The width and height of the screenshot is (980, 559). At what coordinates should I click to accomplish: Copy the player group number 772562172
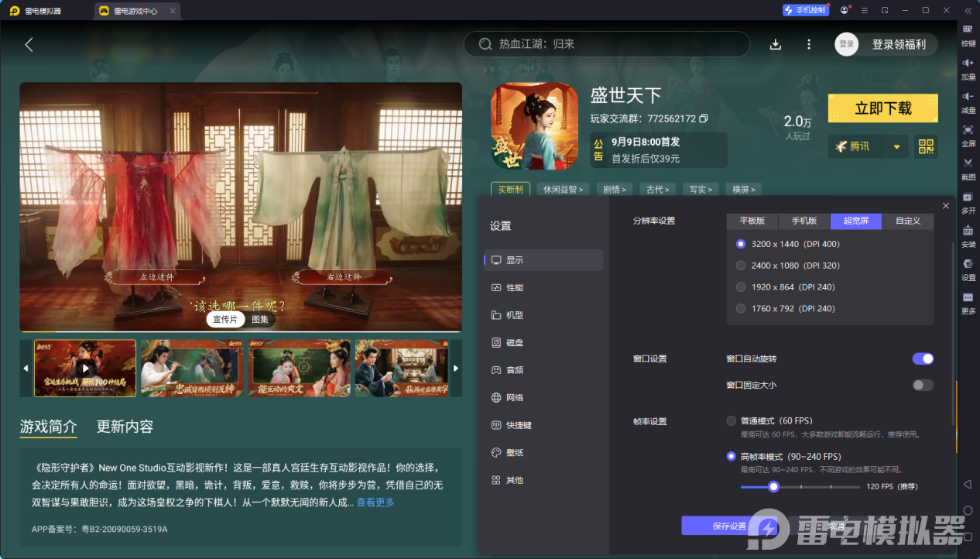pyautogui.click(x=704, y=118)
